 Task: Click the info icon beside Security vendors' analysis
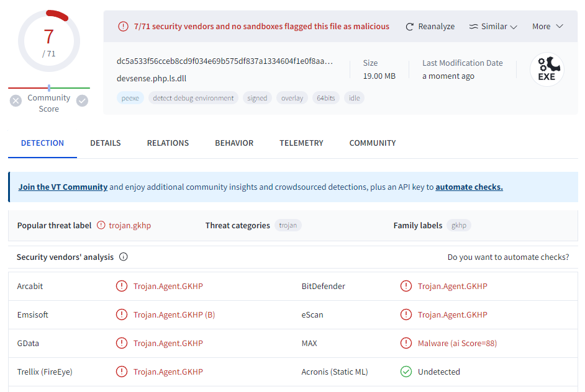point(124,257)
